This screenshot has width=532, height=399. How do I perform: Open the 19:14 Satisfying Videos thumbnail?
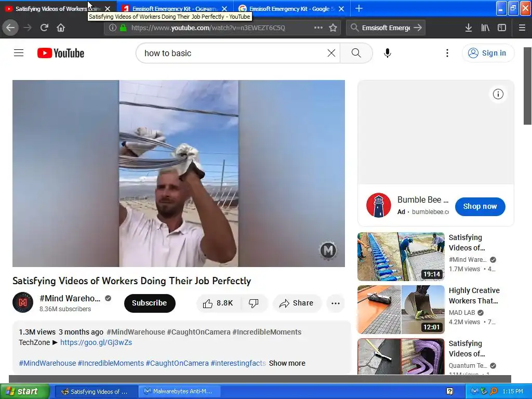point(401,257)
